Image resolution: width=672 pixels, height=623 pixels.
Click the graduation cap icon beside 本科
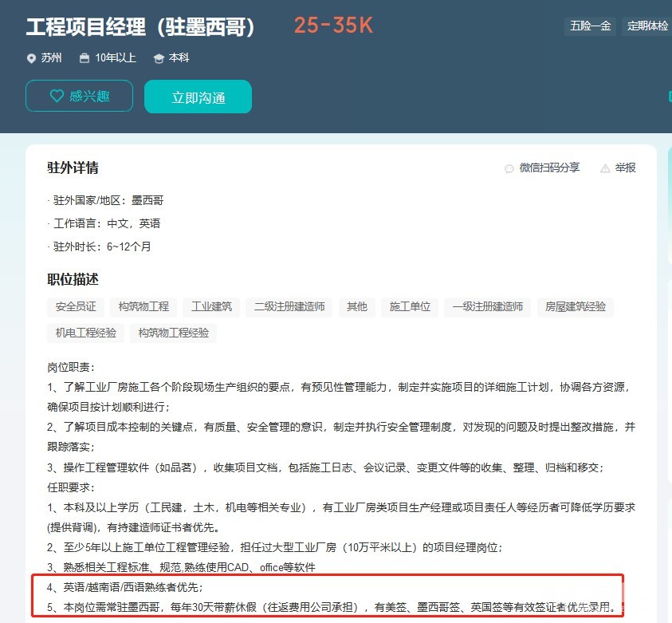pyautogui.click(x=159, y=59)
